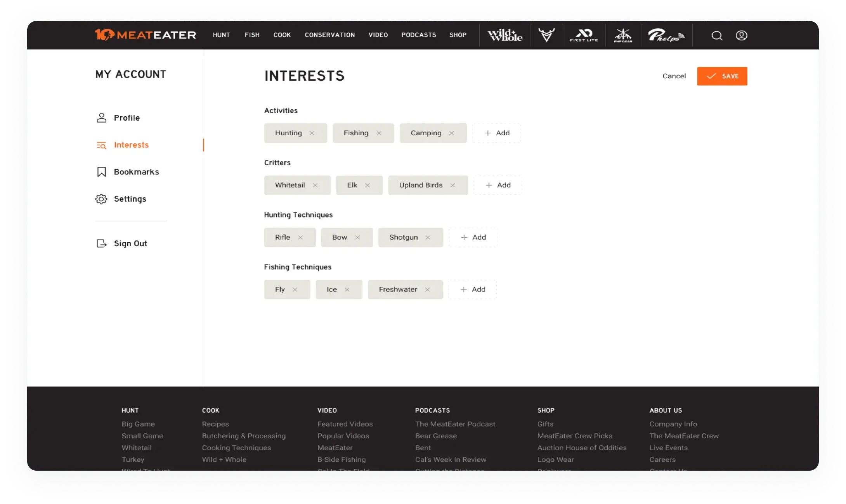Remove the Hunting activity tag
The image size is (846, 504).
pyautogui.click(x=312, y=133)
